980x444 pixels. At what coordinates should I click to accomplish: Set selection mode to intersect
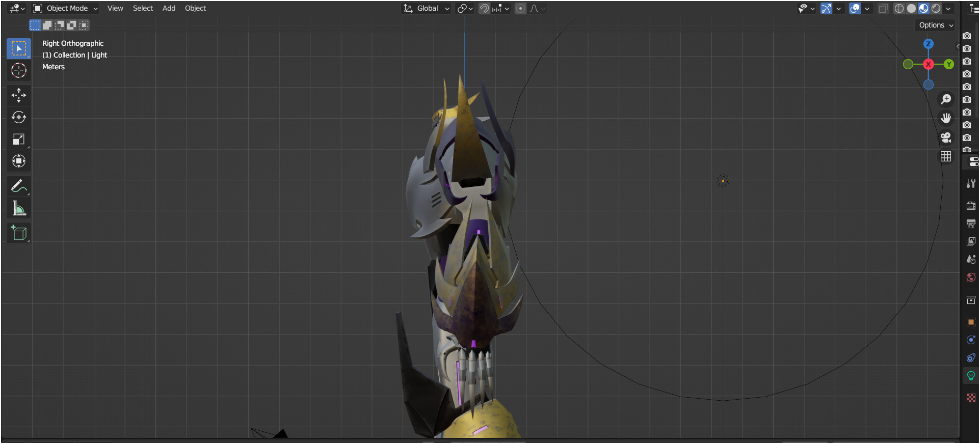click(84, 25)
